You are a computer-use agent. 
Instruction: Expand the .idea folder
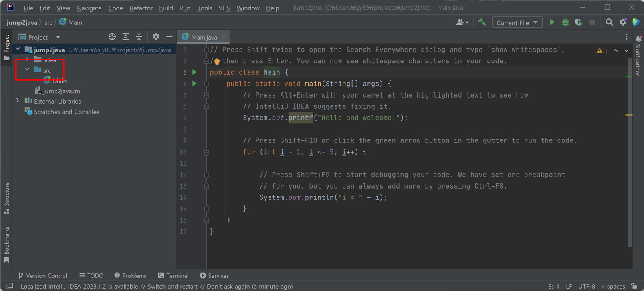27,60
